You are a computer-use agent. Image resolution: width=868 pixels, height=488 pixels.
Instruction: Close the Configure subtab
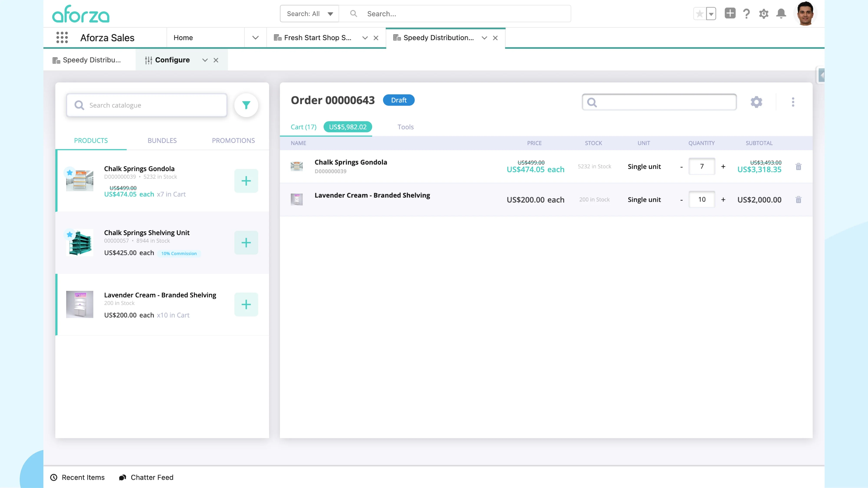(x=216, y=60)
